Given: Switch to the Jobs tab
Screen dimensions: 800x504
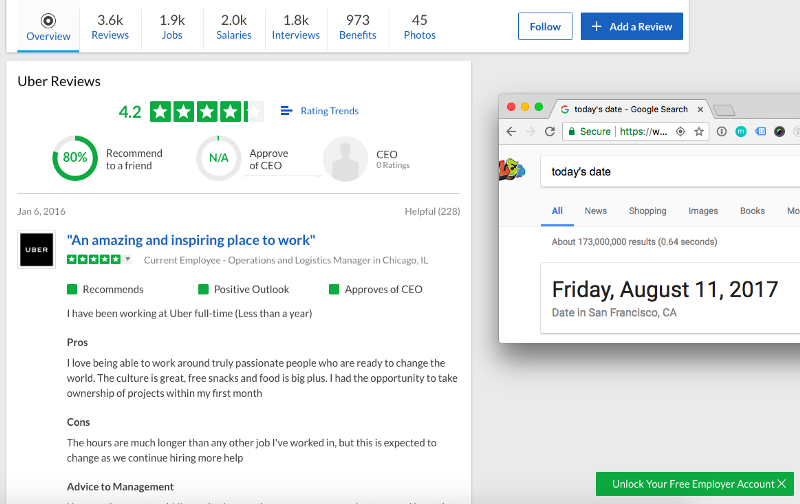Looking at the screenshot, I should 172,27.
